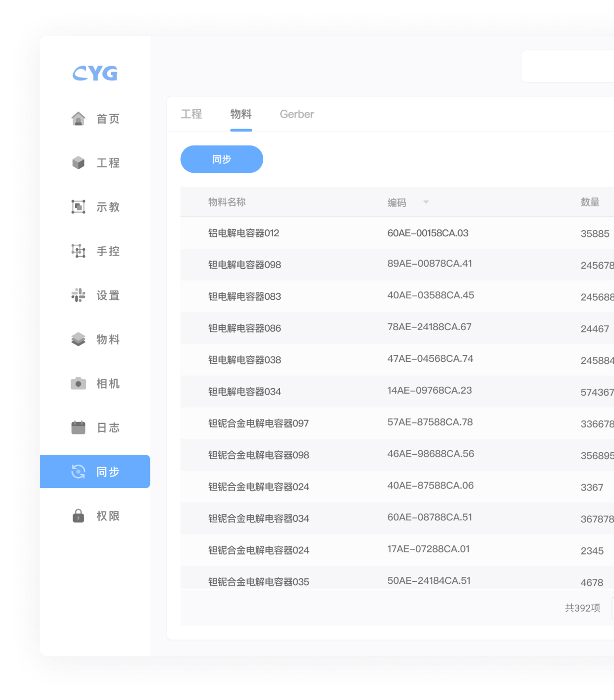Select row 铝电解电容器012

397,233
